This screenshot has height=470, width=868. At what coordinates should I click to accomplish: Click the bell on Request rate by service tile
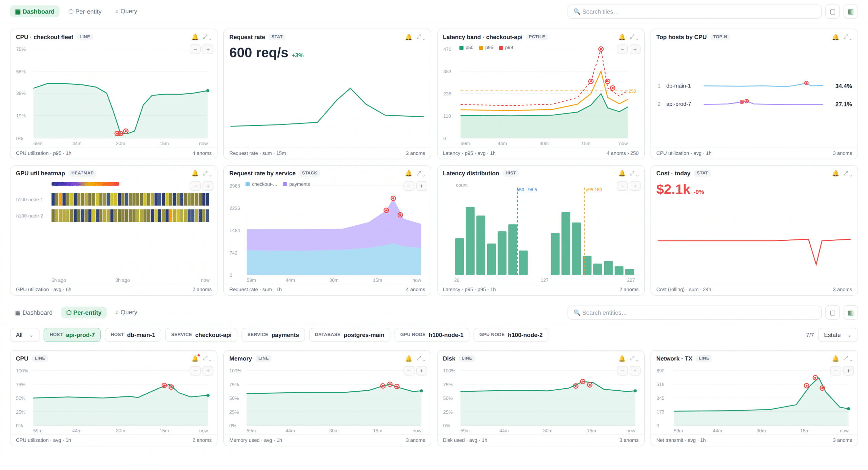point(409,173)
